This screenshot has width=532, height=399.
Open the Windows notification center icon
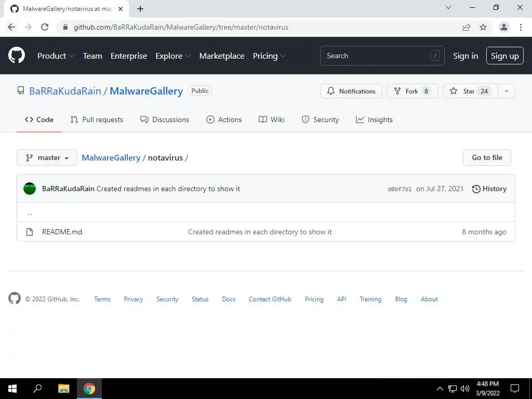[515, 389]
